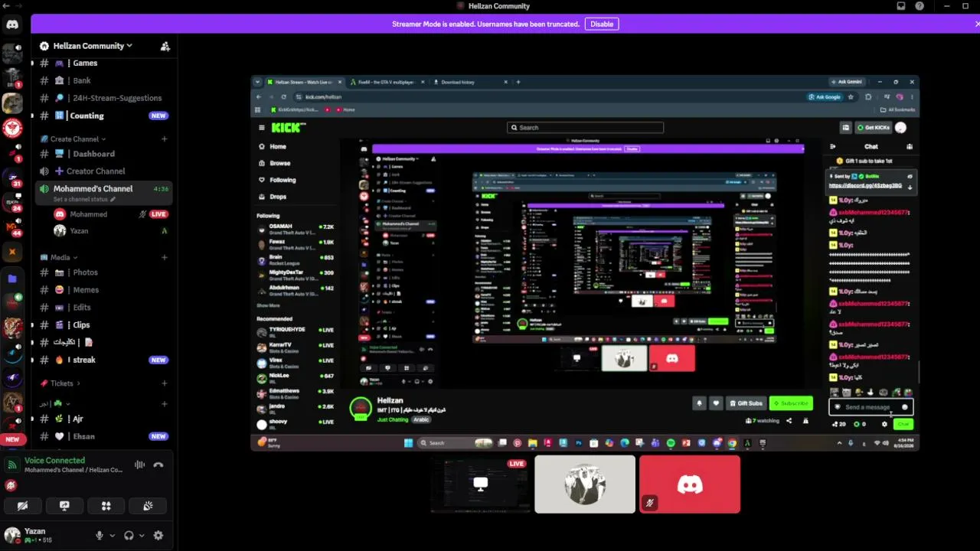The height and width of the screenshot is (551, 980).
Task: Join the Creator Channel voice channel
Action: [103, 171]
